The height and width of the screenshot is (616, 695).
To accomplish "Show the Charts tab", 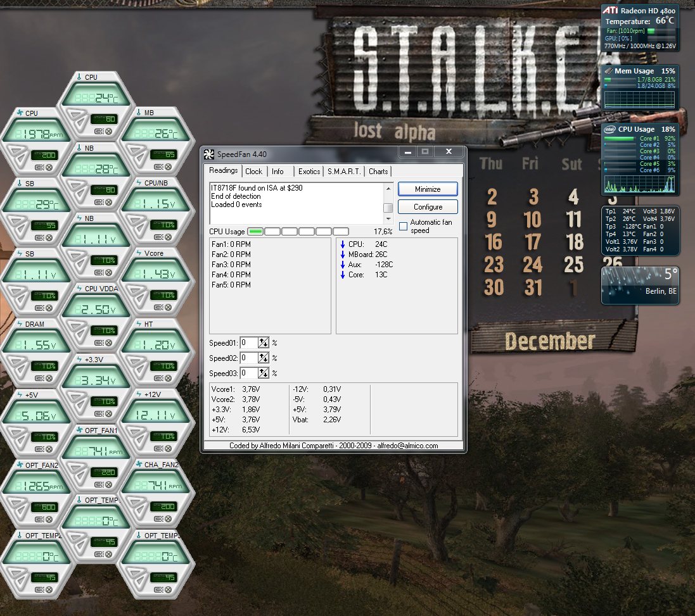I will (378, 172).
